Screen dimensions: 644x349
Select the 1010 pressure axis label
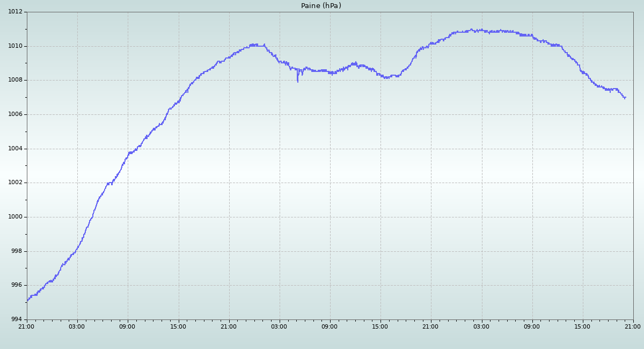click(x=14, y=46)
